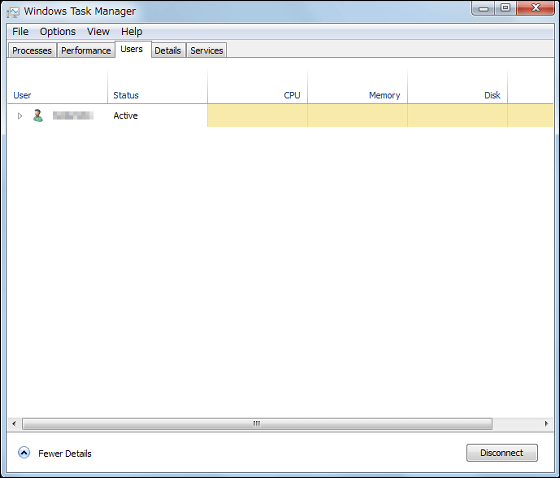Open the View menu
Screen dimensions: 560x478
[98, 31]
